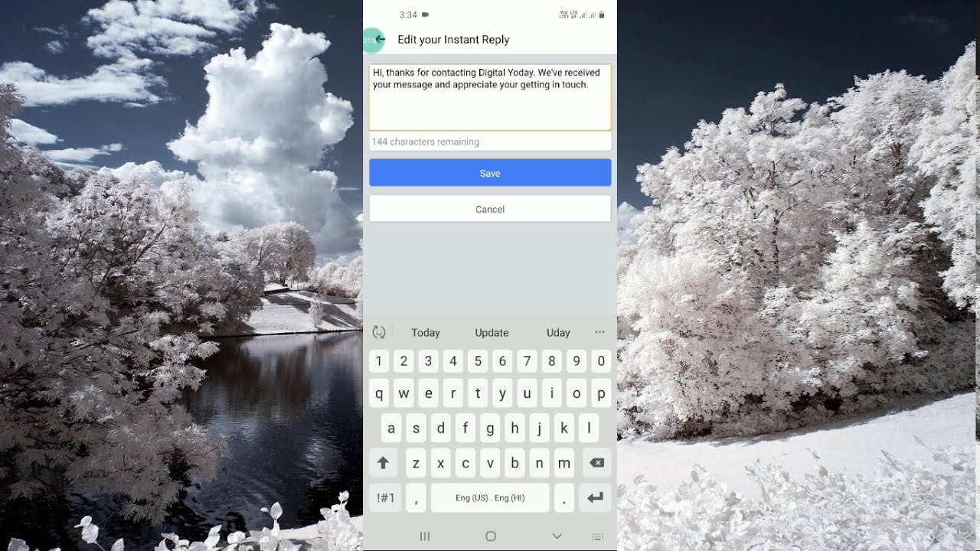Tap the video recording icon beside 3:34
The image size is (980, 551).
tap(426, 15)
